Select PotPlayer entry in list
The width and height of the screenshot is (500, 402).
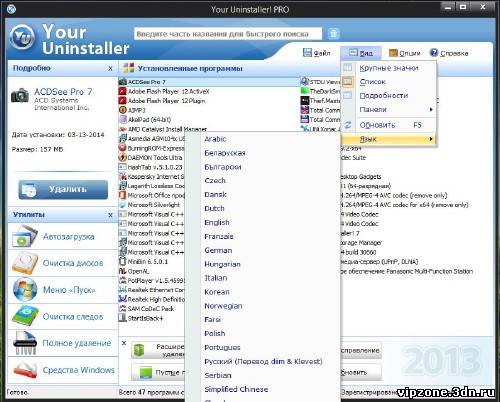tap(152, 281)
